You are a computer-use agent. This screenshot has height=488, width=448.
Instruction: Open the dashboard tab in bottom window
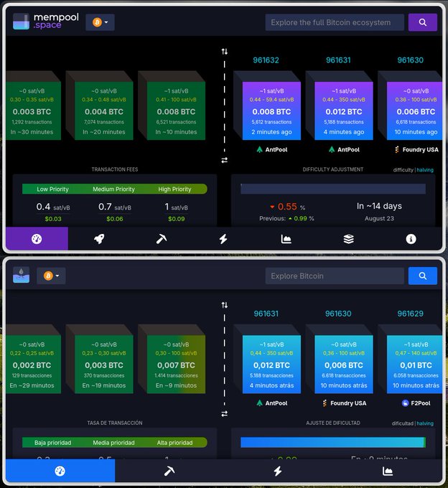[60, 471]
